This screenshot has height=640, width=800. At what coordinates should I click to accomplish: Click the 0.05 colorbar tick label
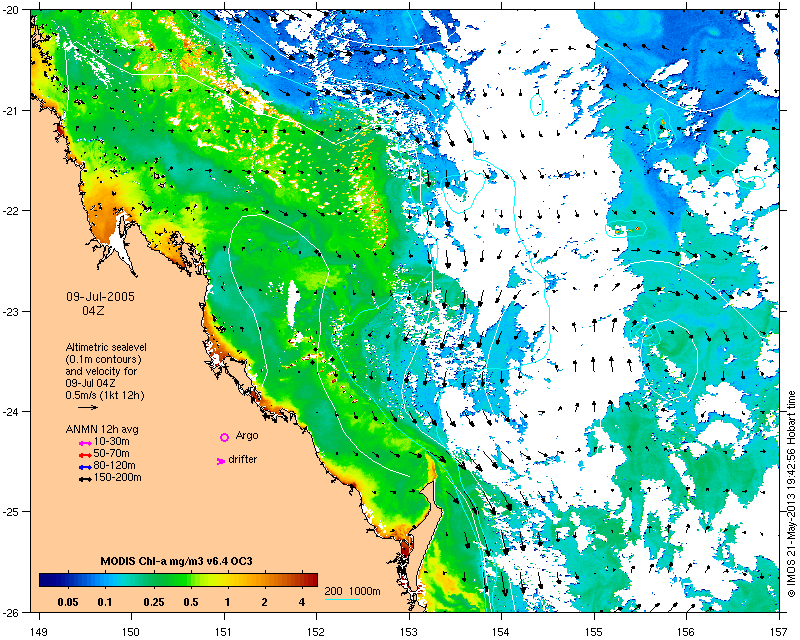[x=68, y=602]
